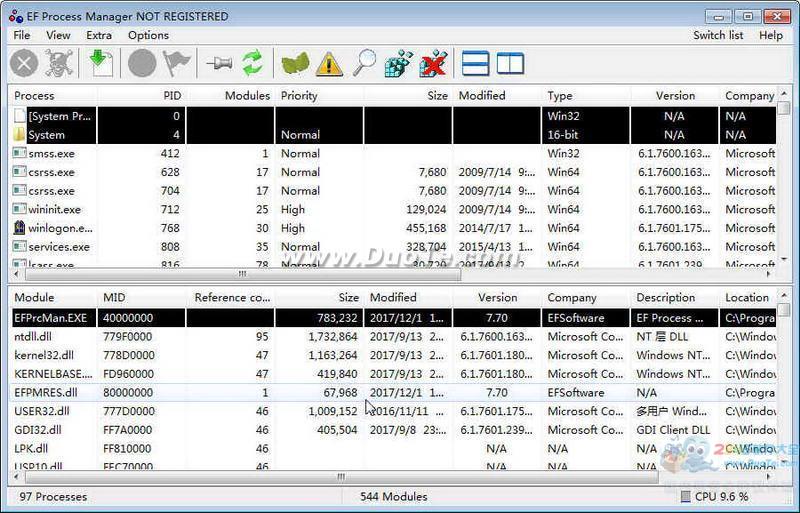Click the green leaves icon in the toolbar
Image resolution: width=800 pixels, height=513 pixels.
point(295,65)
